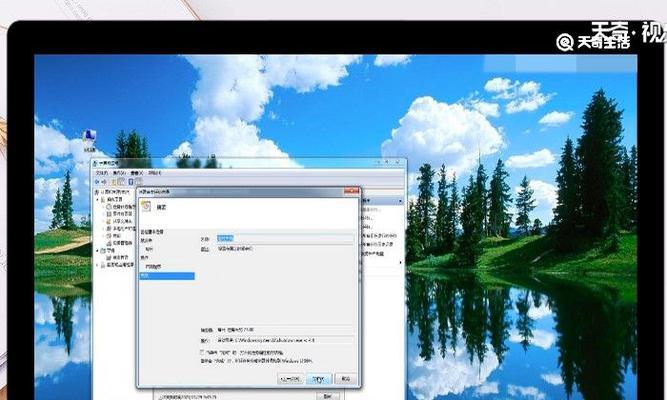Expand the Services and Applications node arrow
Viewport: 667px width, 400px height.
[97, 265]
